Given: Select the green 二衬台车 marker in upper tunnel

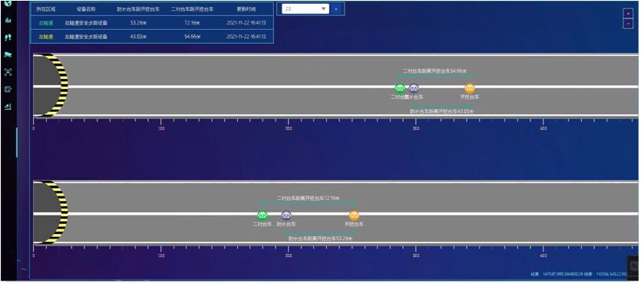Looking at the screenshot, I should pyautogui.click(x=400, y=88).
